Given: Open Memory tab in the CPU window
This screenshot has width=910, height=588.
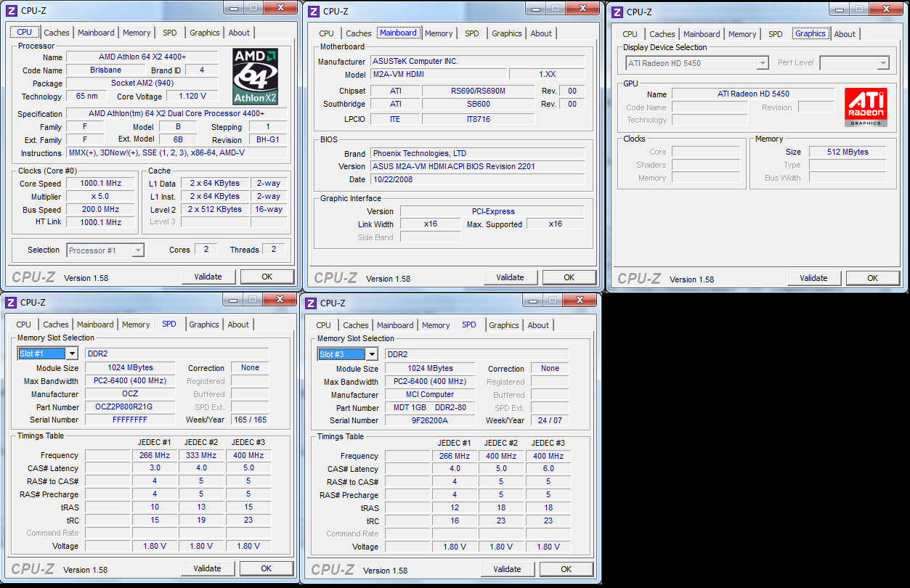Looking at the screenshot, I should (137, 33).
